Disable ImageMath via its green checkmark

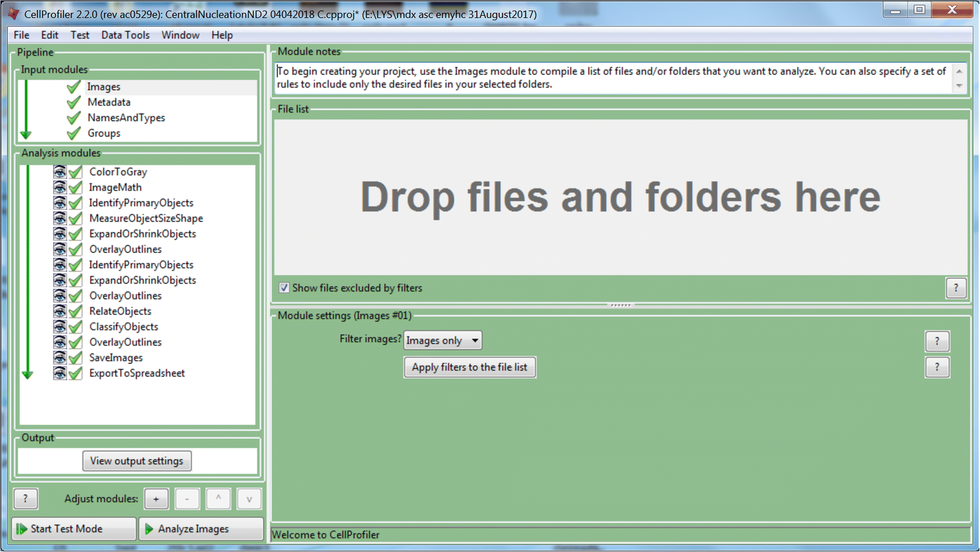76,187
